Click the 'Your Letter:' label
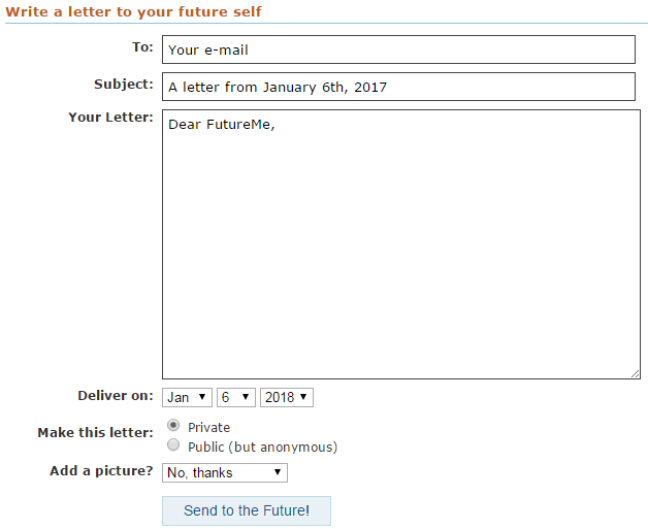Image resolution: width=648 pixels, height=529 pixels. (x=110, y=117)
